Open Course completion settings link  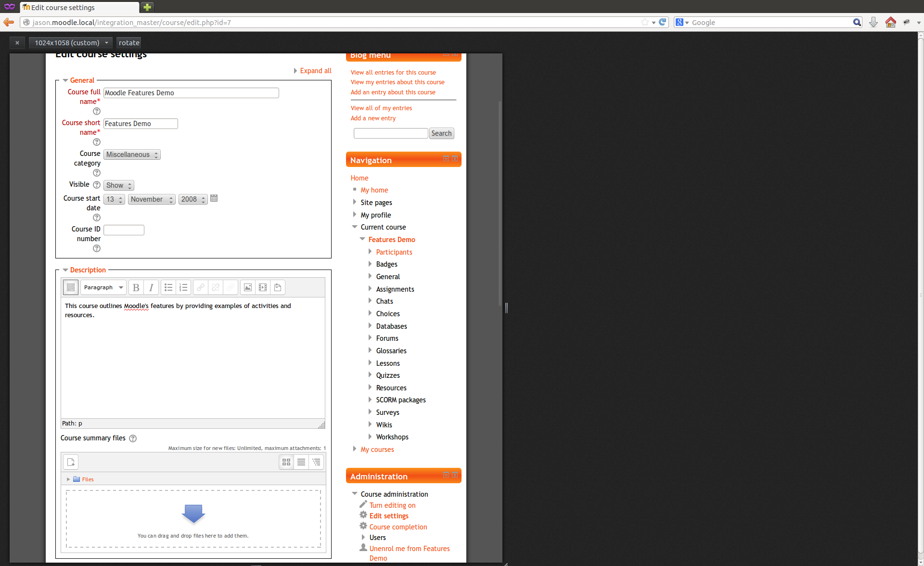click(398, 527)
